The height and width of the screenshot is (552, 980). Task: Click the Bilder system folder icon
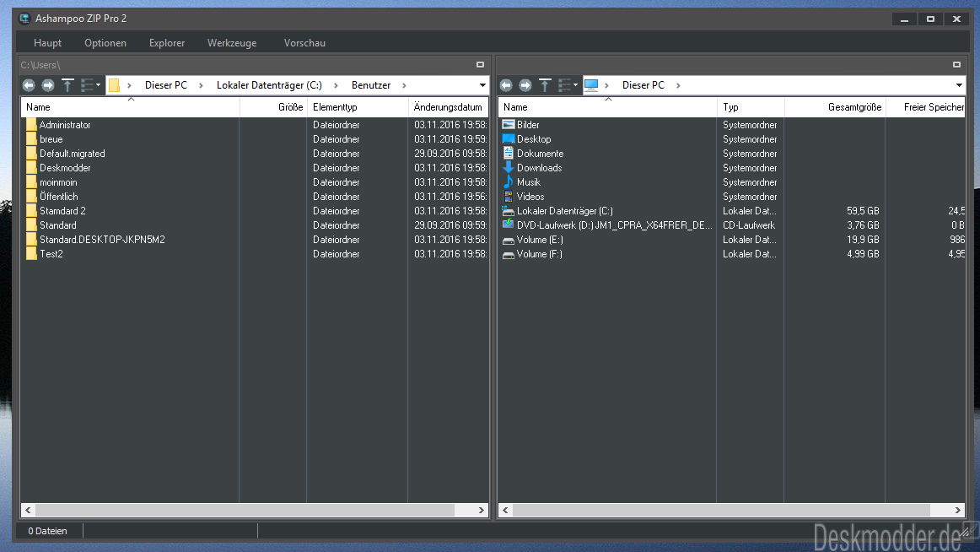click(x=508, y=125)
